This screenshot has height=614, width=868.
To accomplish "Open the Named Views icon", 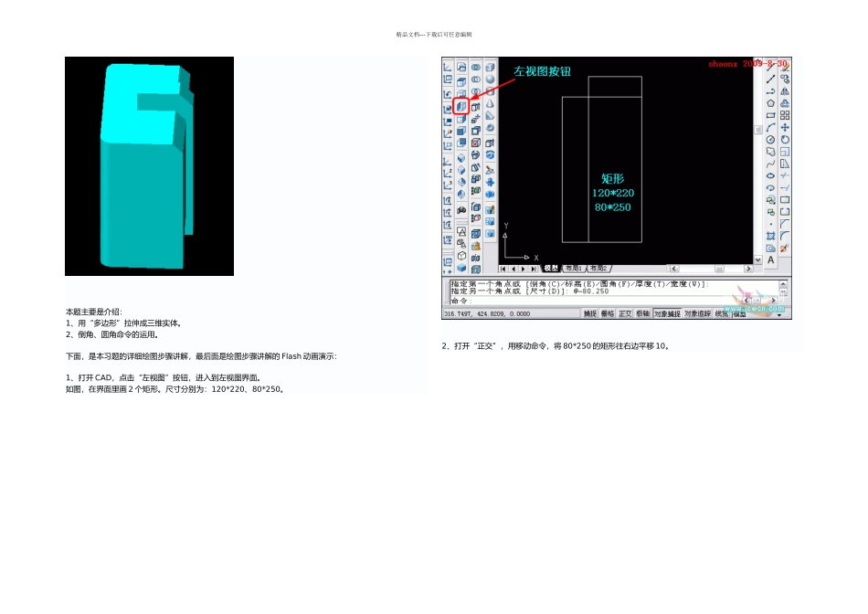I will [461, 67].
